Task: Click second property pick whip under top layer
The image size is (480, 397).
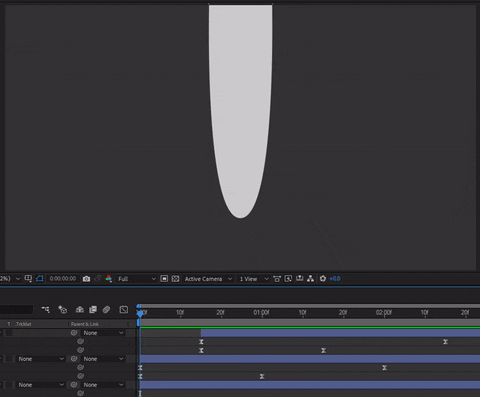Action: [80, 350]
